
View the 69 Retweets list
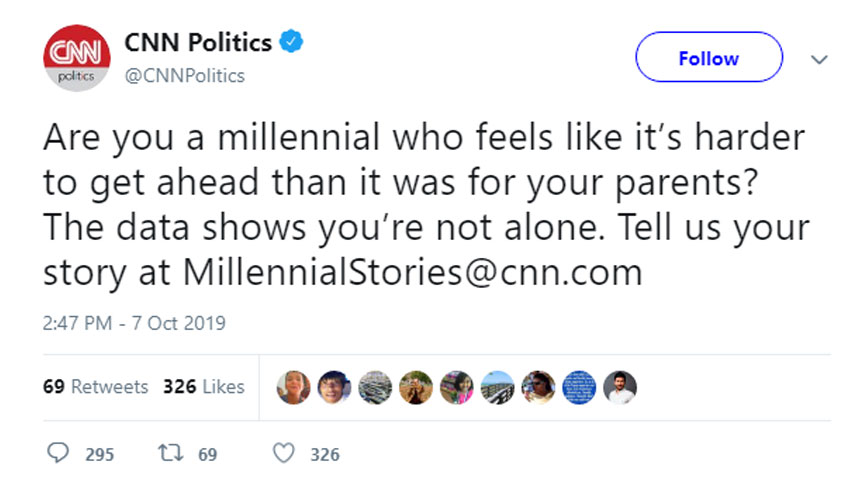[x=95, y=387]
